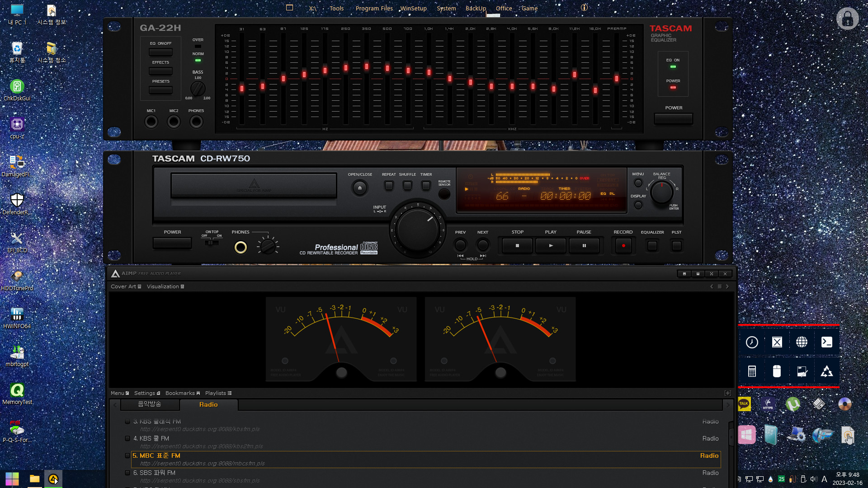
Task: Skip forward with the NEXT knob button
Action: (483, 245)
